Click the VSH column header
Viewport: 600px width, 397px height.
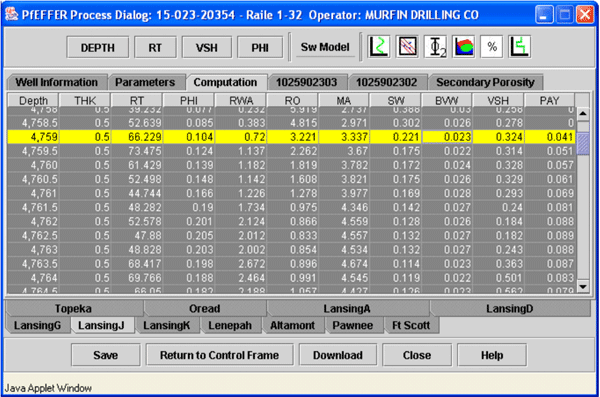pos(498,101)
